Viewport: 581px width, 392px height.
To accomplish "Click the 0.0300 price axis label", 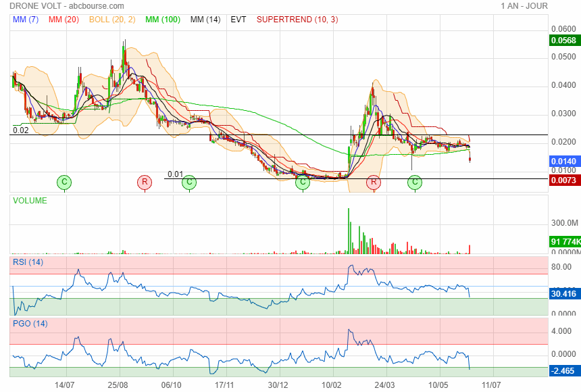I will pyautogui.click(x=563, y=114).
